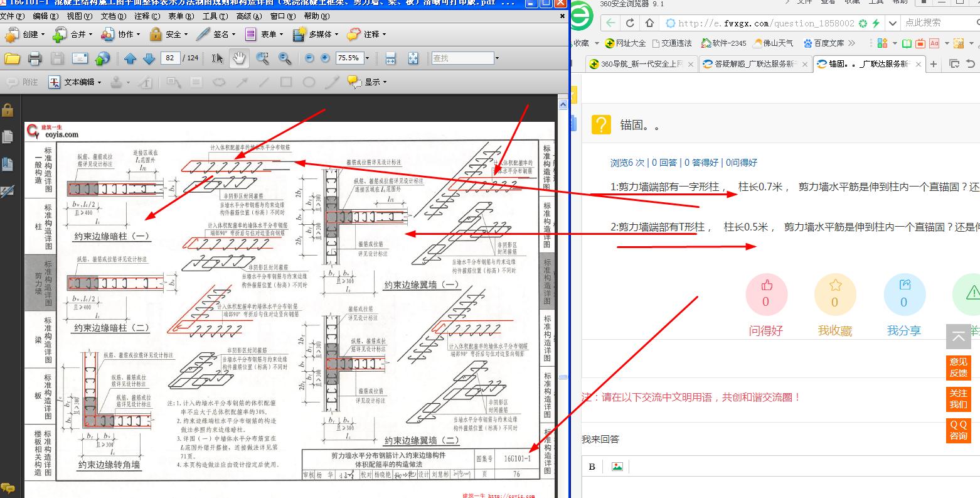
Task: Open the 显示 dropdown in comment toolbar
Action: (367, 82)
